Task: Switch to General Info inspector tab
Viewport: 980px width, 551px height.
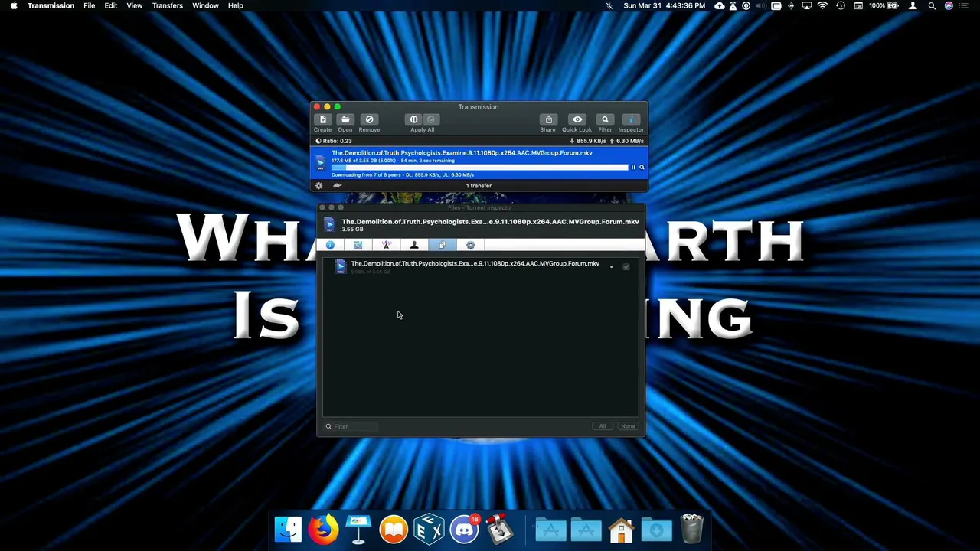Action: pos(330,245)
